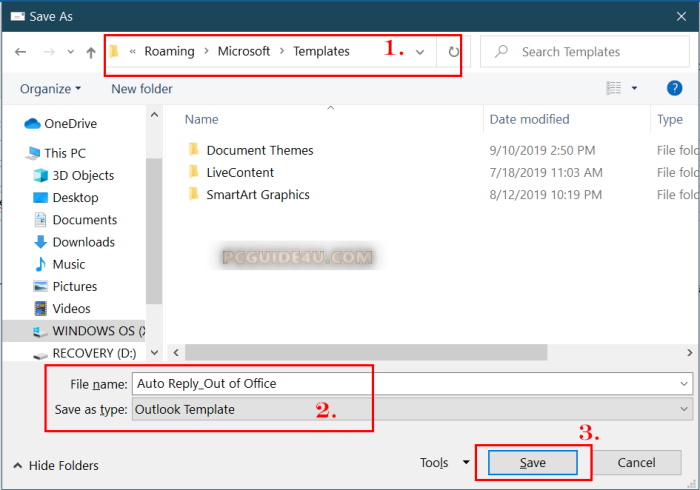Screen dimensions: 700x490
Task: Click the Back navigation arrow
Action: point(20,51)
